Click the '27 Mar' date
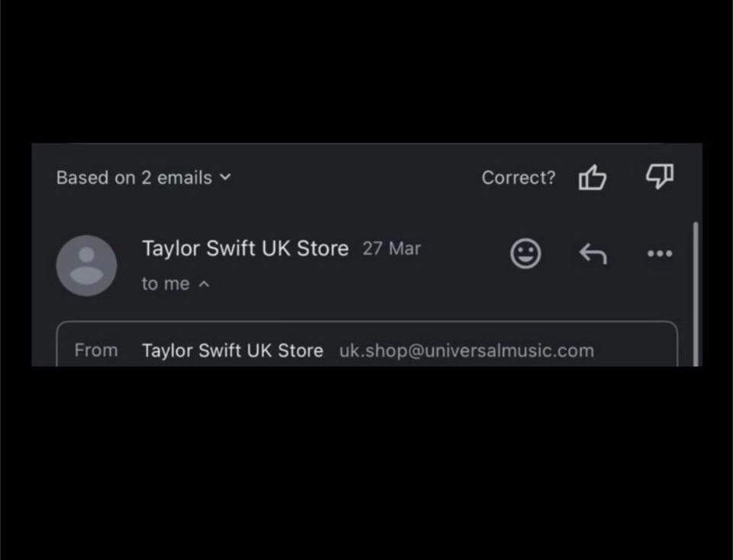Screen dimensions: 733x560 392,249
